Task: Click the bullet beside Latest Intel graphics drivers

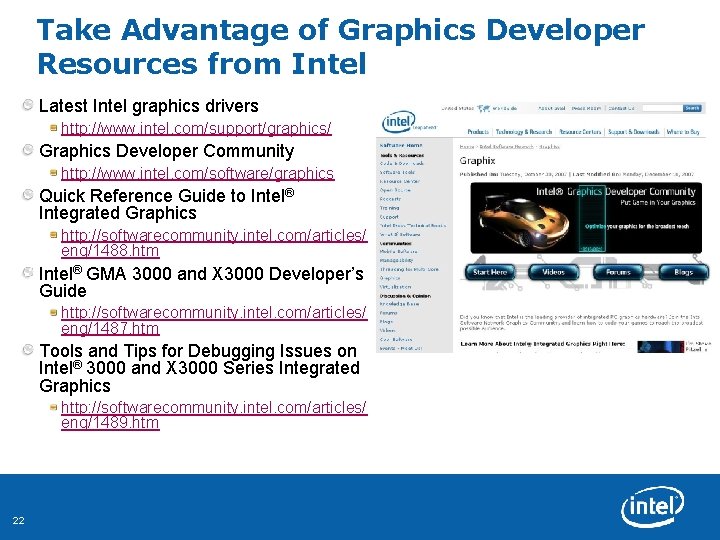Action: pyautogui.click(x=28, y=105)
